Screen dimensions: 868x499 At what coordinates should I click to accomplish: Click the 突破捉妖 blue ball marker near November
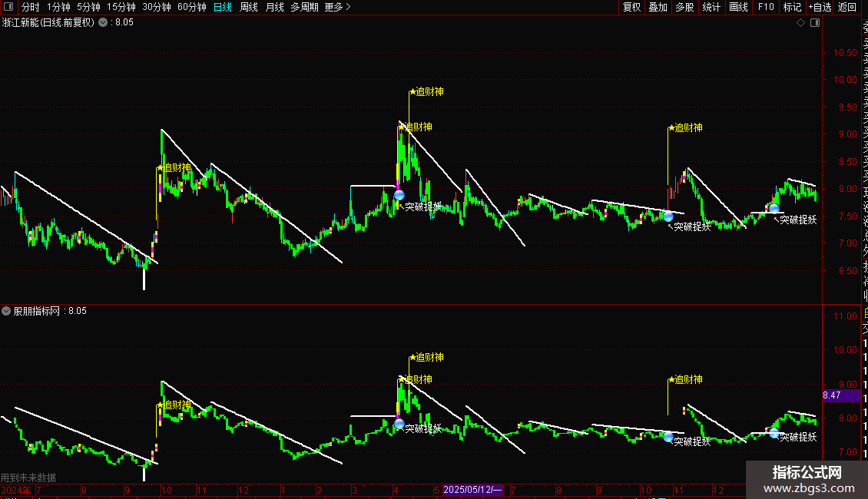pos(668,216)
